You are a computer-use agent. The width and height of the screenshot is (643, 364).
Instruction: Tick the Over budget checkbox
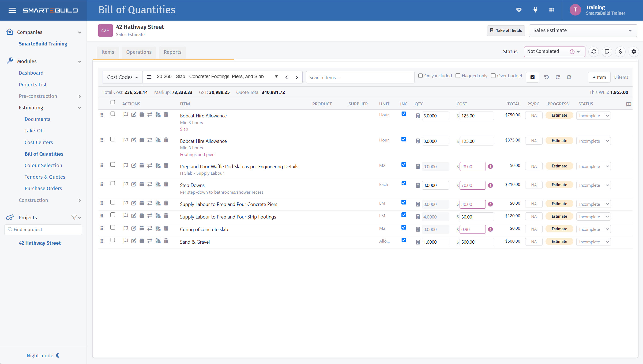493,76
